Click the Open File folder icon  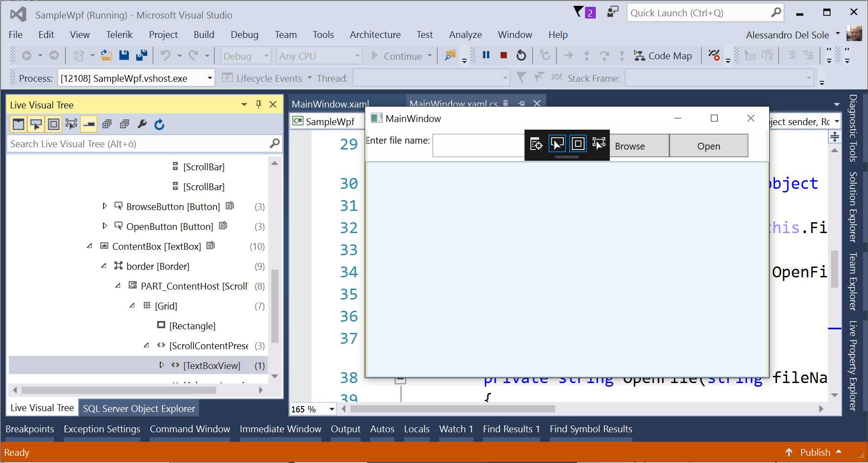point(107,55)
